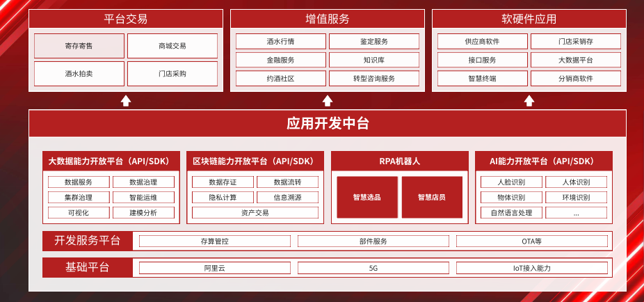Click the 基础平台 label
Image resolution: width=644 pixels, height=302 pixels.
pos(88,267)
